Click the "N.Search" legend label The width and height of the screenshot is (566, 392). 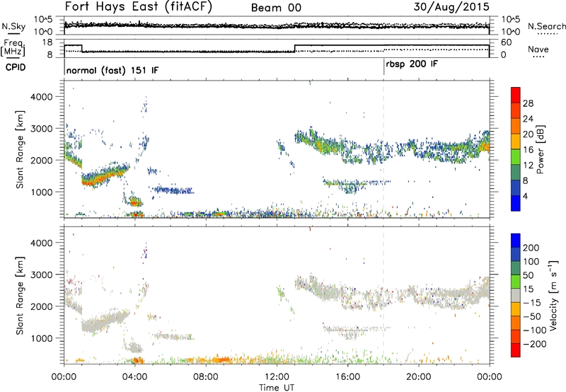[546, 26]
